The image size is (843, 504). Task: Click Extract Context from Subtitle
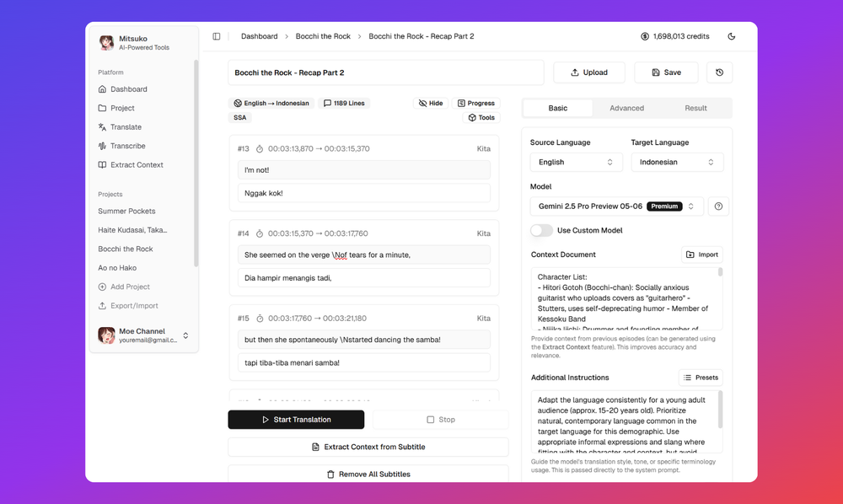click(368, 447)
